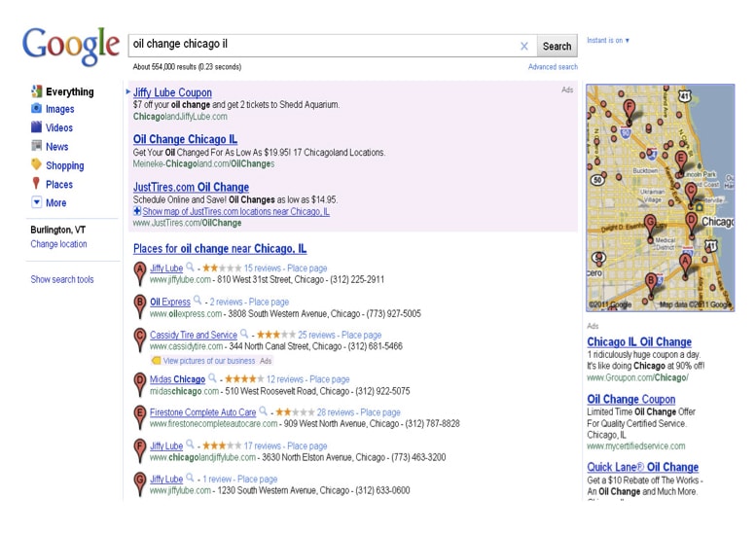Open Places for oil change near Chicago, IL
This screenshot has height=535, width=756.
click(220, 249)
